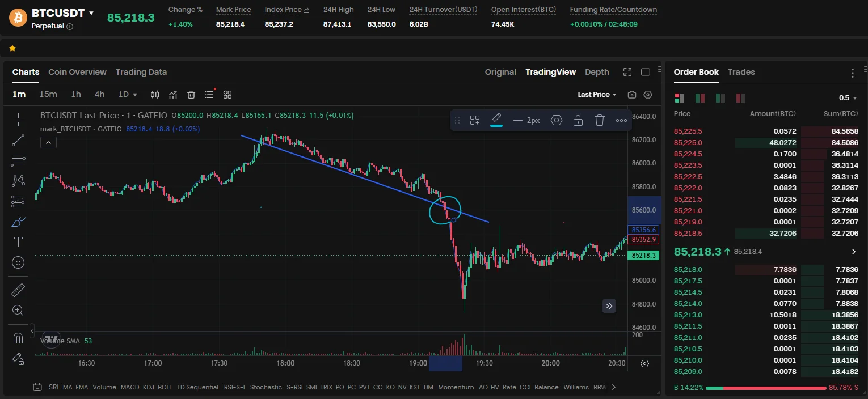
Task: Expand the Last Price dropdown
Action: point(597,95)
